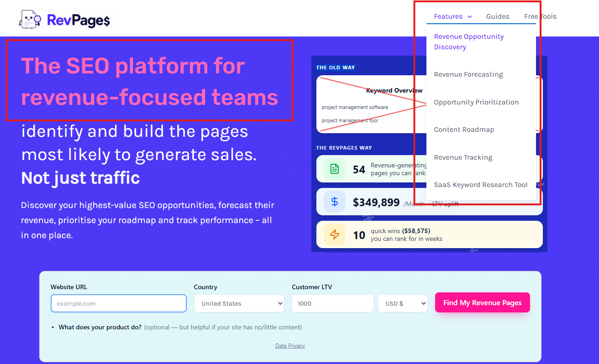Viewport: 599px width, 364px height.
Task: Click the orange lightning bolt icon
Action: 335,234
